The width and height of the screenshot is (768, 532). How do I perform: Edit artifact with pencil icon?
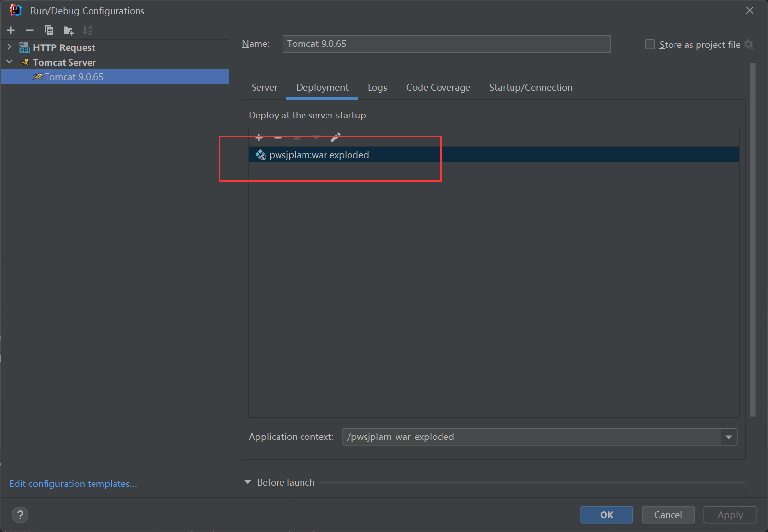pyautogui.click(x=335, y=137)
